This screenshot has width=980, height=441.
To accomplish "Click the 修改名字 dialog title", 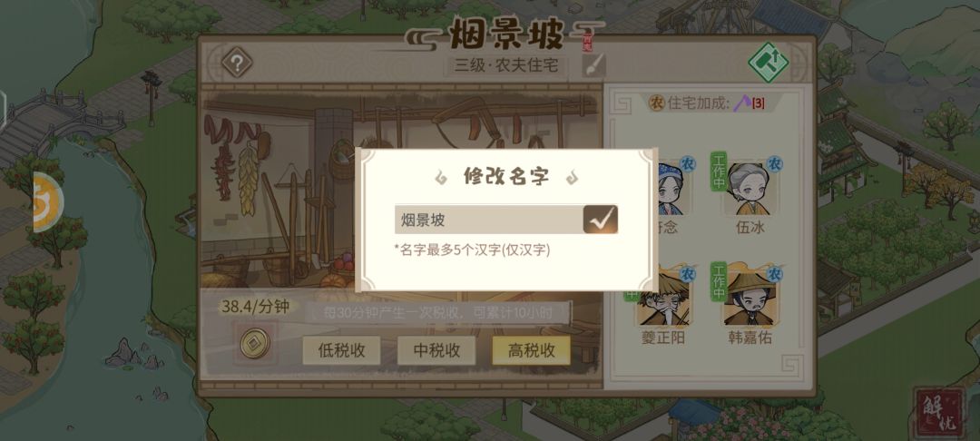I will click(506, 176).
